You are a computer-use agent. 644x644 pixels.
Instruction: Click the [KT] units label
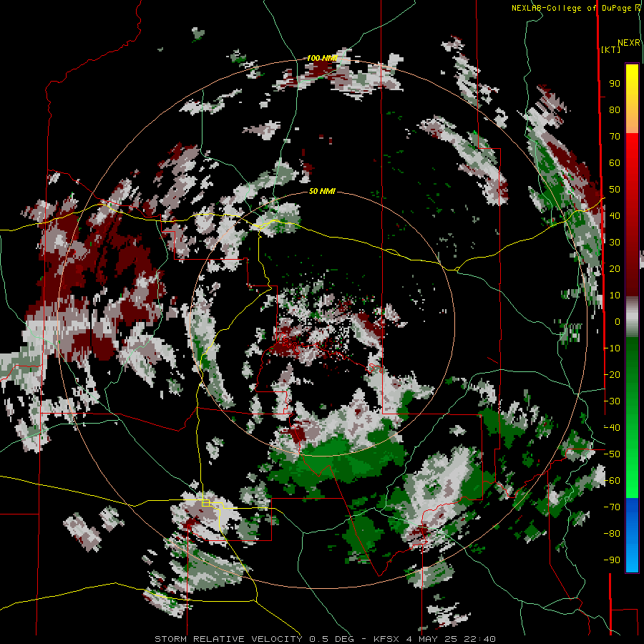(611, 49)
